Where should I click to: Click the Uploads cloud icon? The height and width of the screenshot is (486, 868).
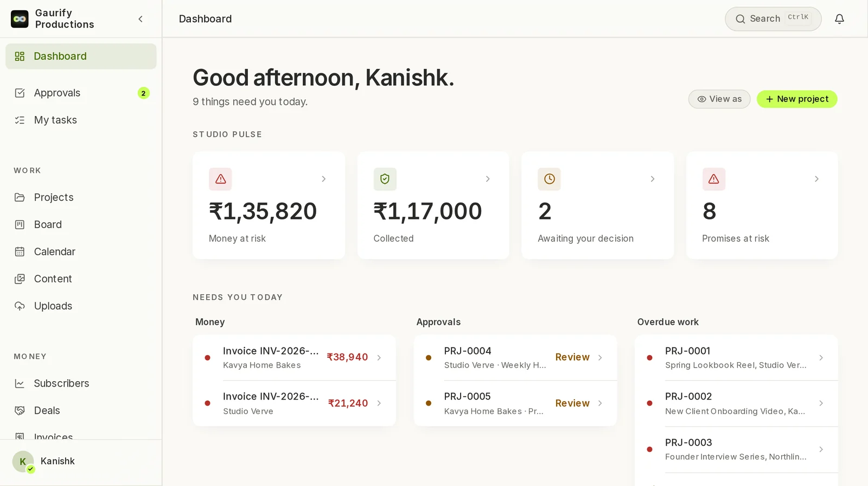click(x=20, y=306)
